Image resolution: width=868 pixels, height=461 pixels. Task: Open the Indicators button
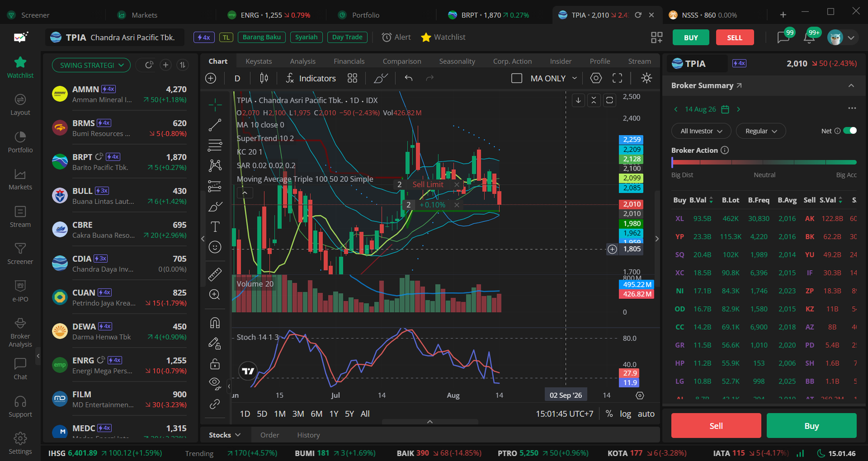pos(311,79)
